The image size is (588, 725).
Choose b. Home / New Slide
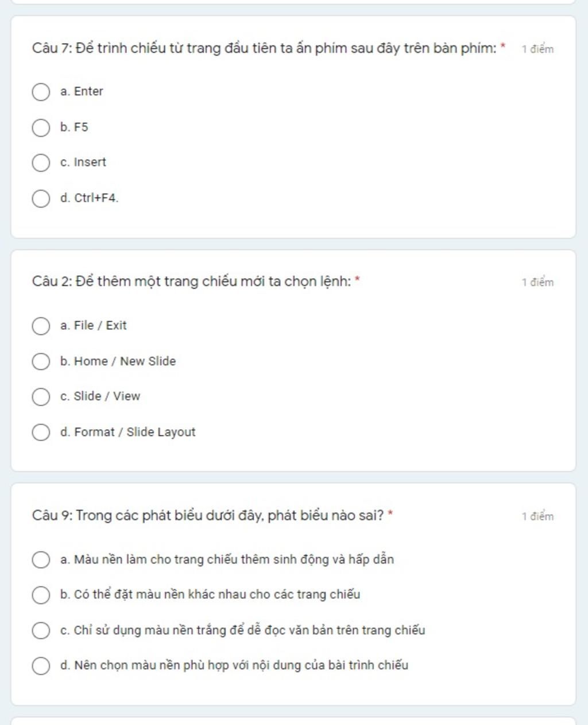tap(41, 361)
